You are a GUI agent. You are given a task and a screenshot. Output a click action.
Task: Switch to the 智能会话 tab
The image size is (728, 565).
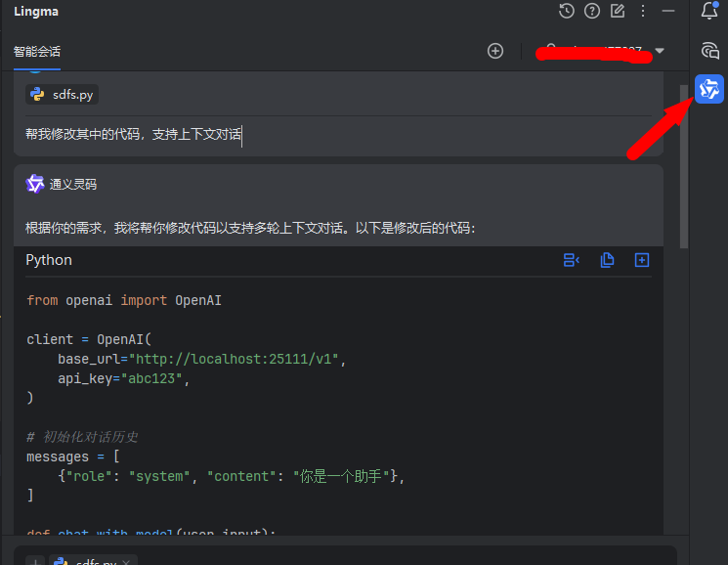pyautogui.click(x=37, y=52)
